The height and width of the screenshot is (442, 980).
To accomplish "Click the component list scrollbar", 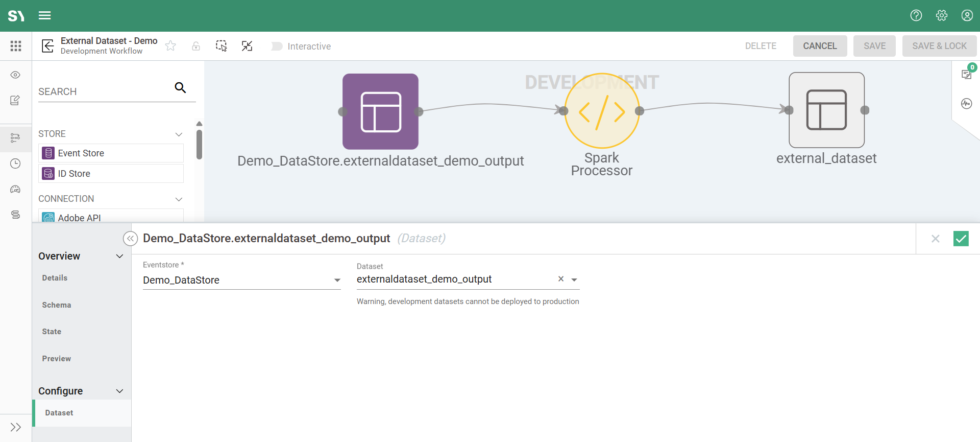I will (199, 145).
